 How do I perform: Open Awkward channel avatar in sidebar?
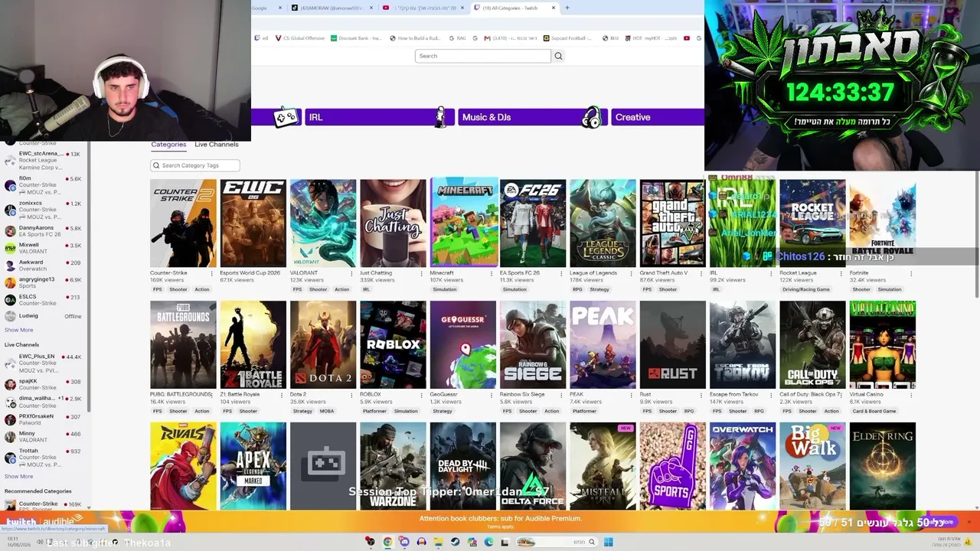point(10,265)
